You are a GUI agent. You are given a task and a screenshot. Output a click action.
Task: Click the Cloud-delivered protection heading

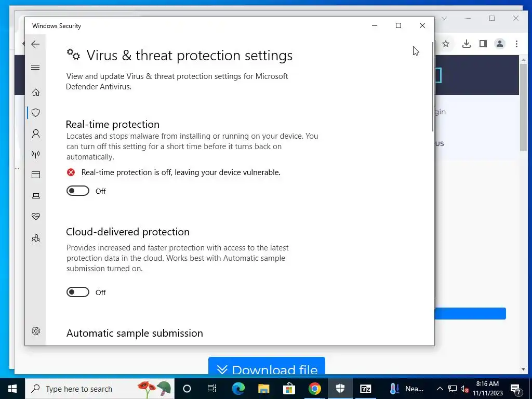(x=128, y=232)
